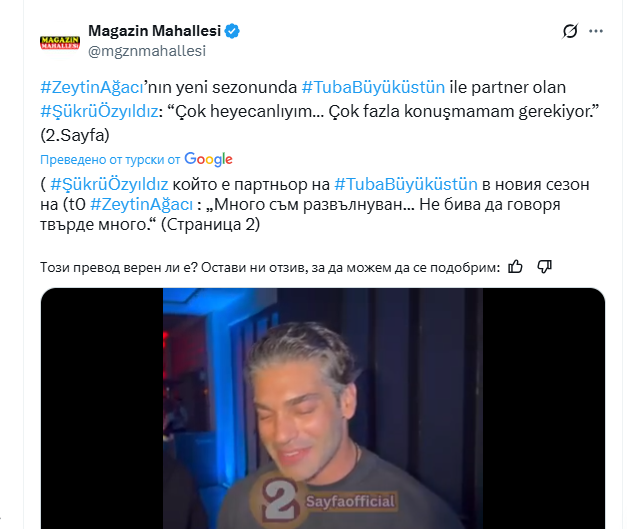This screenshot has height=529, width=627.
Task: Open #ŞükrüÖzyıldız hashtag in translated text
Action: [109, 184]
